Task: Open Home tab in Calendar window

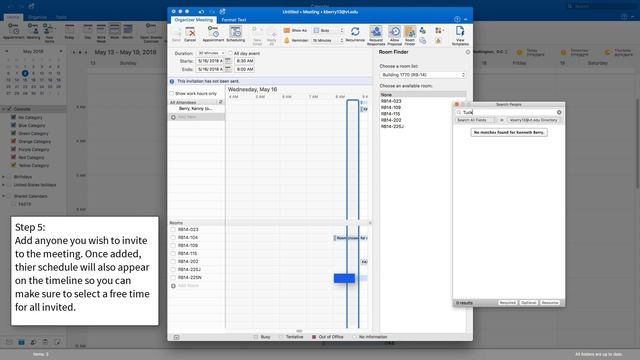Action: [13, 17]
